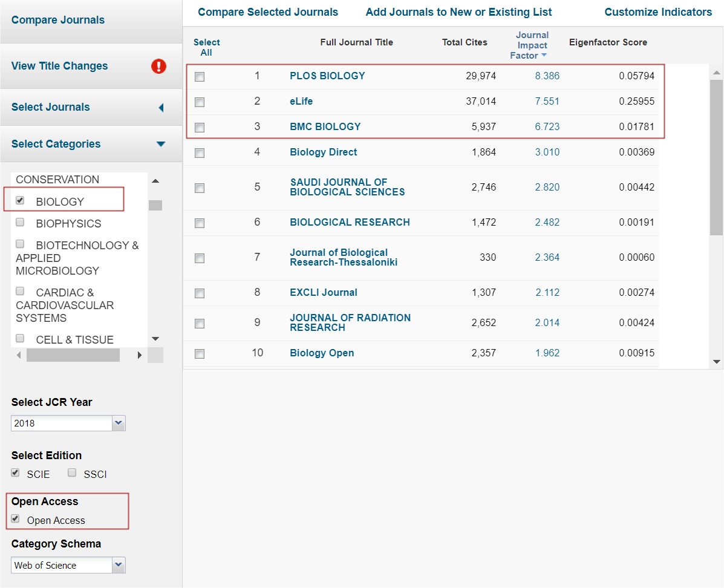
Task: Click the journal table scroll-up arrow
Action: click(x=717, y=73)
